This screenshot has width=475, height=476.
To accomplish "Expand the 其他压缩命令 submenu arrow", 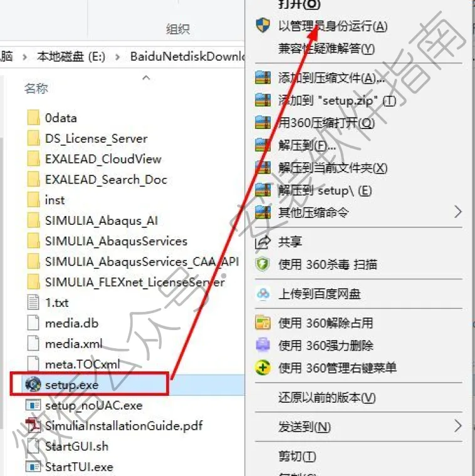I will [x=458, y=212].
